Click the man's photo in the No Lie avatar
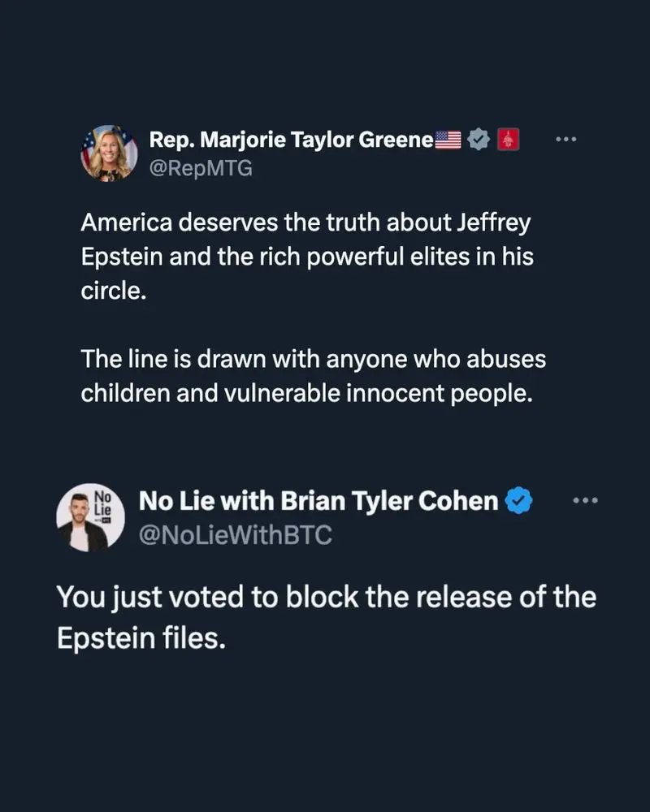The image size is (650, 812). pyautogui.click(x=81, y=532)
